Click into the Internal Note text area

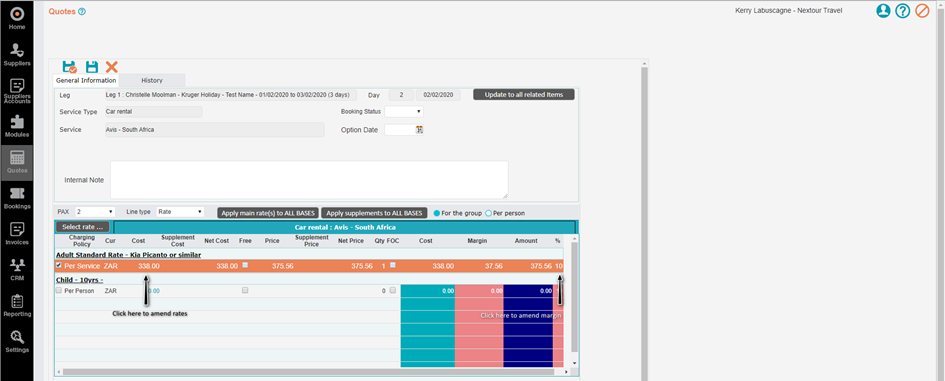[x=309, y=180]
